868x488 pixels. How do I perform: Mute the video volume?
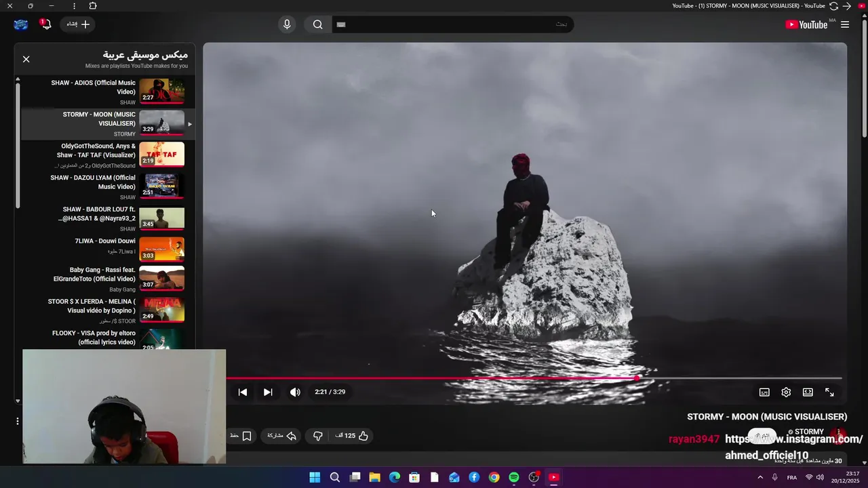[295, 392]
